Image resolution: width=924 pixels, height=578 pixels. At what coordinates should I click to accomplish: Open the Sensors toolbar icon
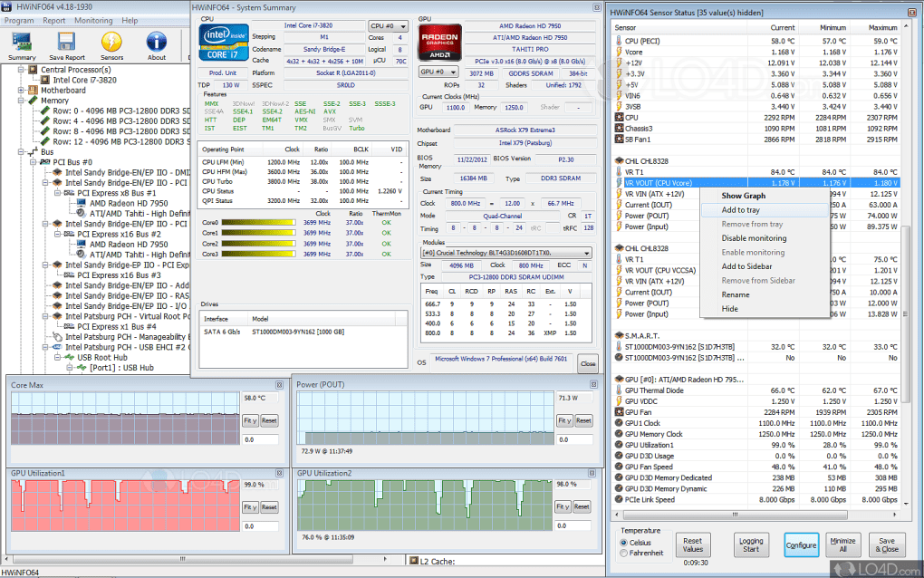[x=111, y=46]
